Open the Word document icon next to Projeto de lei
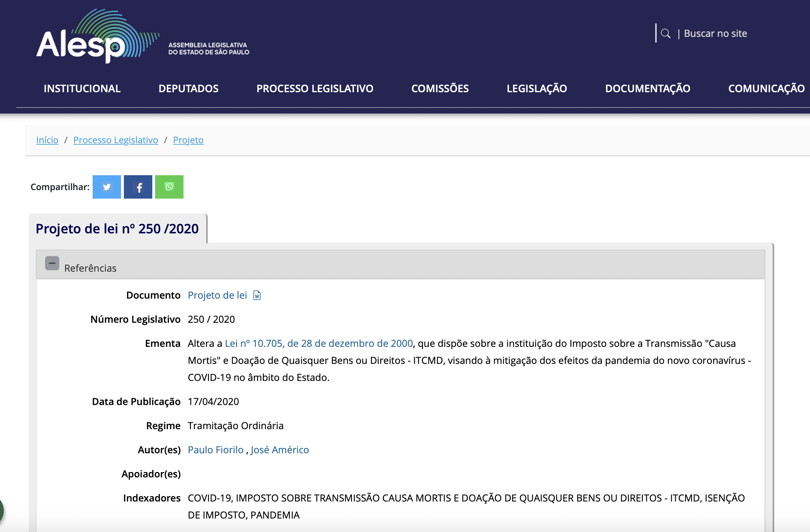Image resolution: width=810 pixels, height=532 pixels. pyautogui.click(x=257, y=295)
